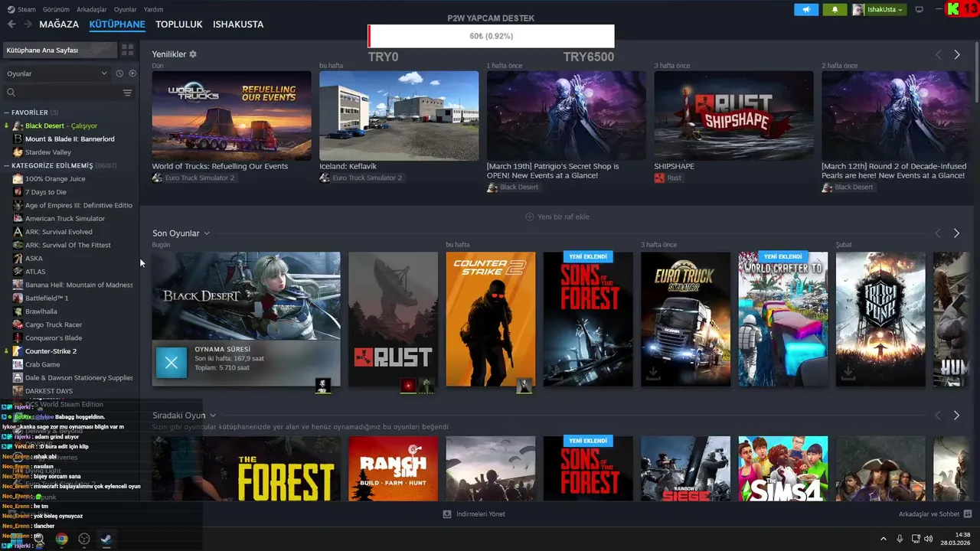980x551 pixels.
Task: Switch to the MAĞAZA tab
Action: click(x=59, y=24)
